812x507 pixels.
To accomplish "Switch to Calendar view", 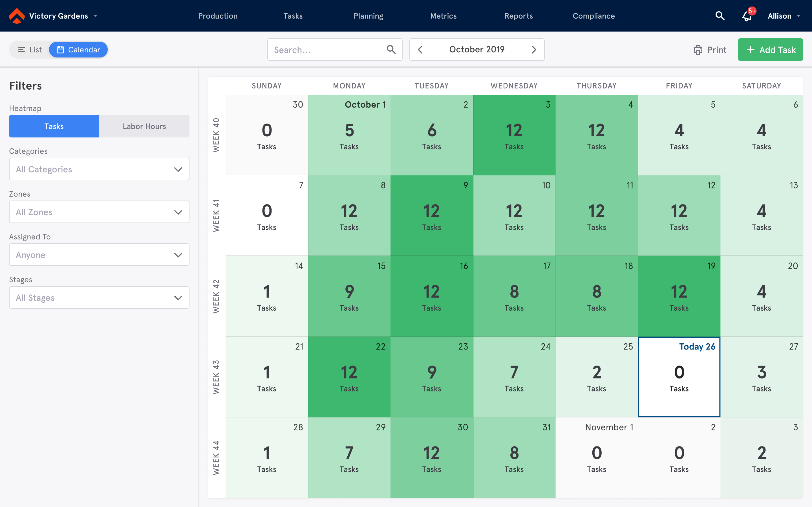I will (78, 50).
